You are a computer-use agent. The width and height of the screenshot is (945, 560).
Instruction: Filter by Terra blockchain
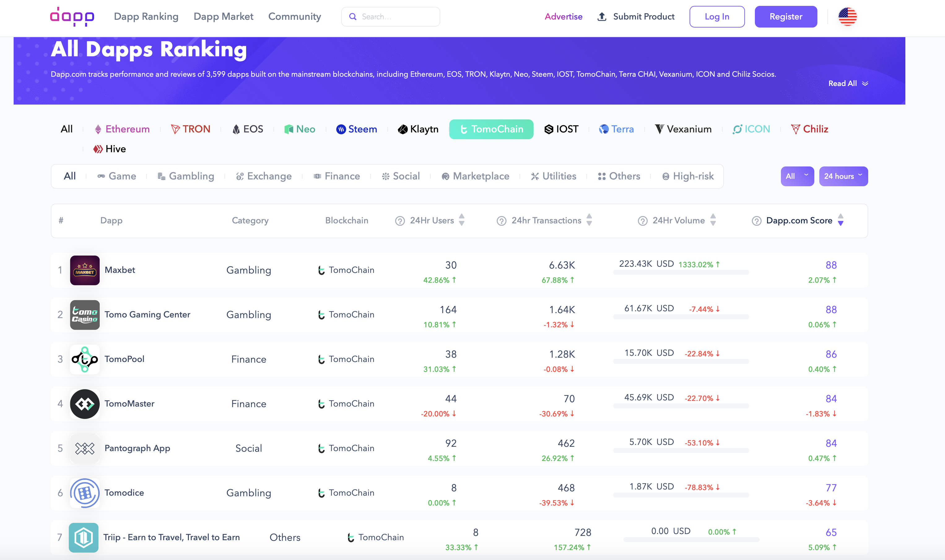[616, 129]
